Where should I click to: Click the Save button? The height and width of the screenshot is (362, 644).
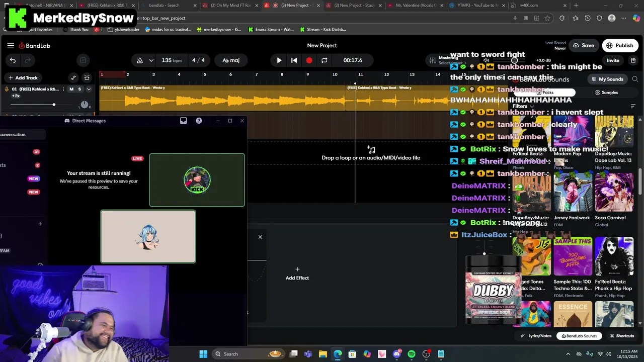583,46
